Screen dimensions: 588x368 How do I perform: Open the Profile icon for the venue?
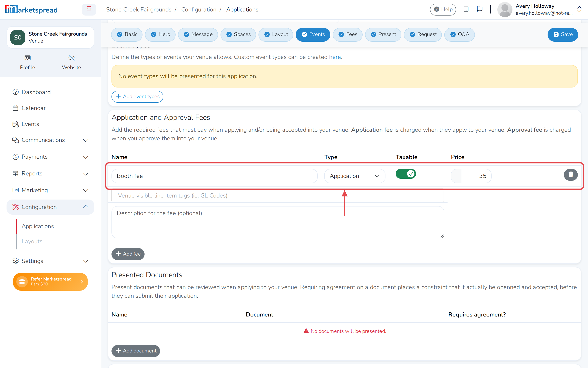click(27, 62)
